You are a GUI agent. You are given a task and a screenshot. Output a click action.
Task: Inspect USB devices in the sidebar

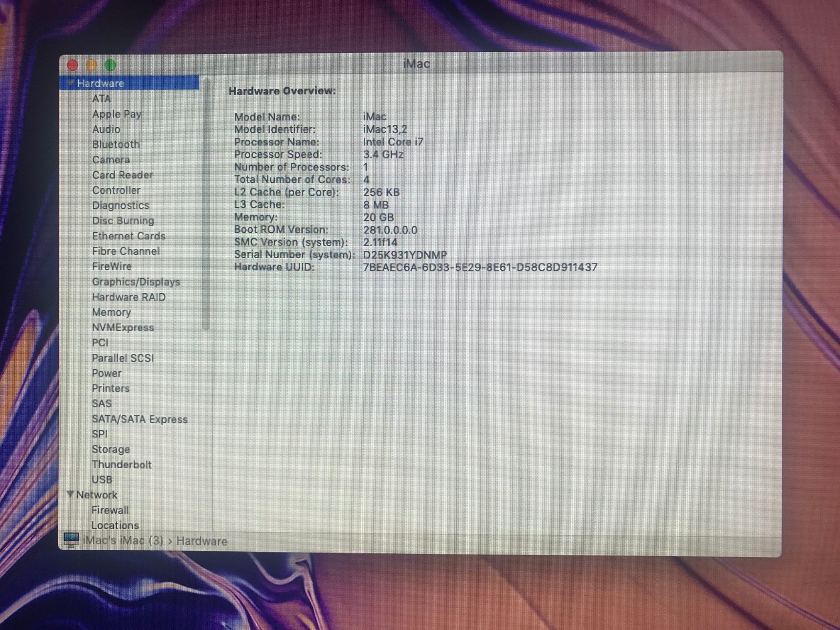click(102, 479)
